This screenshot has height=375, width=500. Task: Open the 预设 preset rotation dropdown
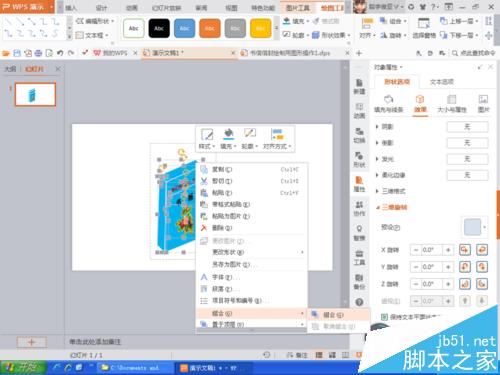[475, 227]
